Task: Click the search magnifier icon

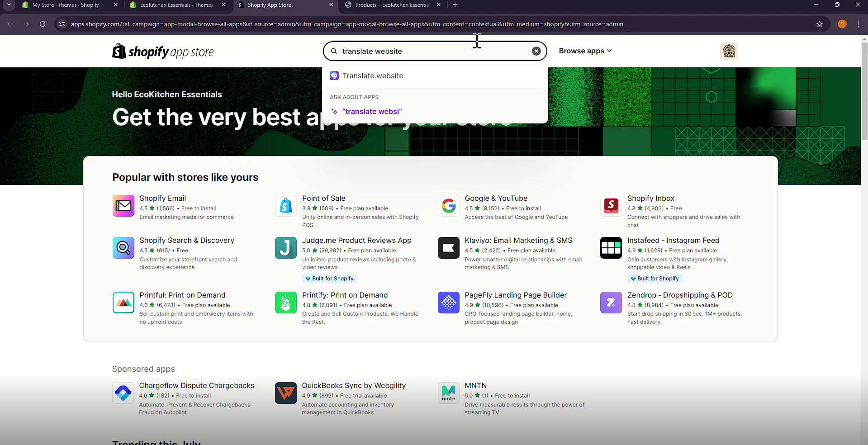Action: (x=334, y=51)
